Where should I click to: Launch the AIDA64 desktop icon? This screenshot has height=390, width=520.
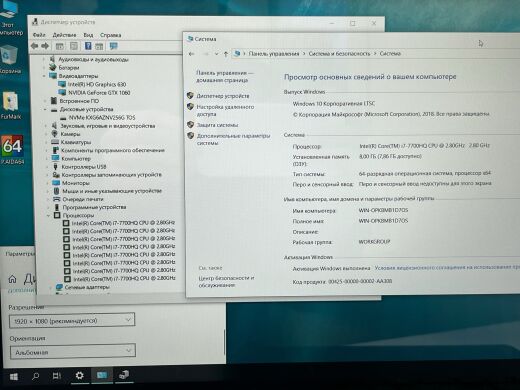(x=12, y=150)
